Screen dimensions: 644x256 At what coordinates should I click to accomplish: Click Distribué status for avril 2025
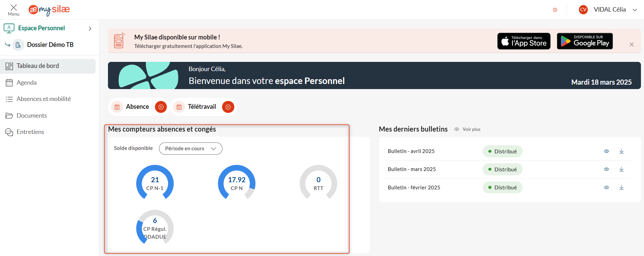503,151
